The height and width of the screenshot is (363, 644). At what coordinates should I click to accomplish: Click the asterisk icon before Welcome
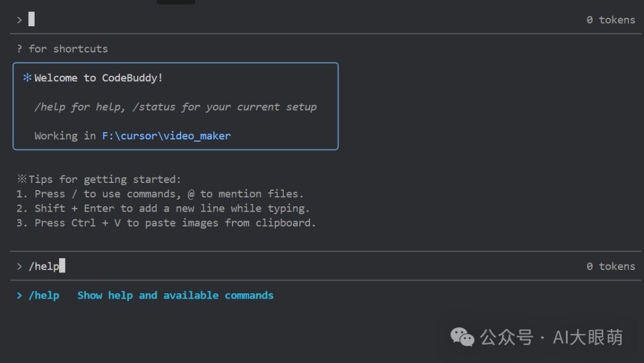pyautogui.click(x=27, y=77)
